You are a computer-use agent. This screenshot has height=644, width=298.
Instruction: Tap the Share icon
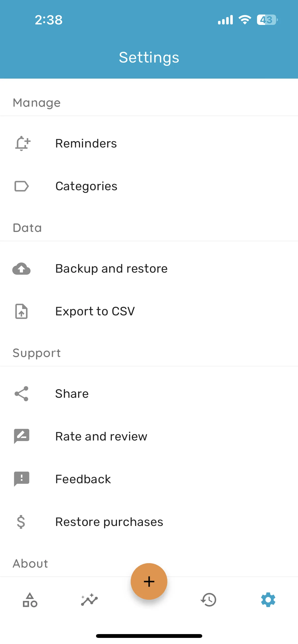[x=21, y=394]
